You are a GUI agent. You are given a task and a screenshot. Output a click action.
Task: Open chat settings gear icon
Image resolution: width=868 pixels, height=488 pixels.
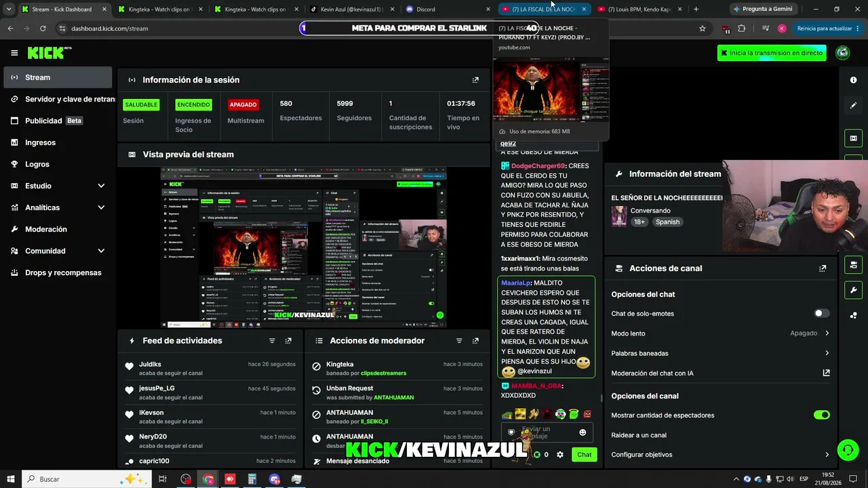[x=560, y=455]
